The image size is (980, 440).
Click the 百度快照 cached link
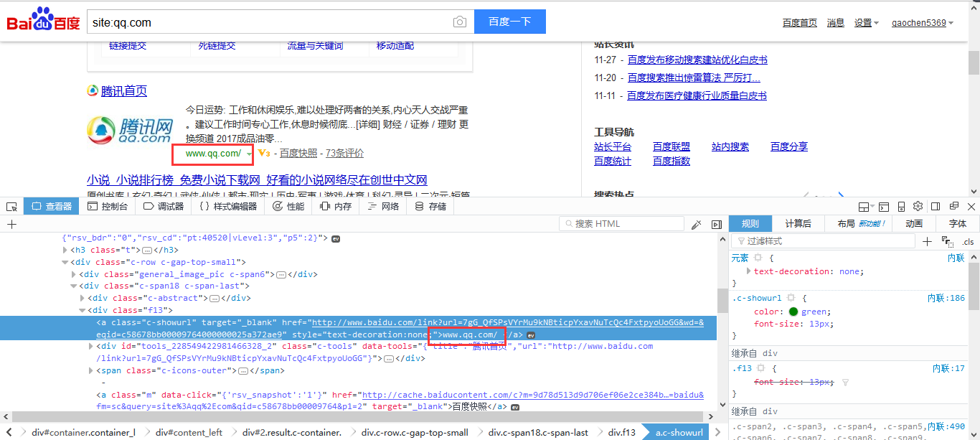298,153
